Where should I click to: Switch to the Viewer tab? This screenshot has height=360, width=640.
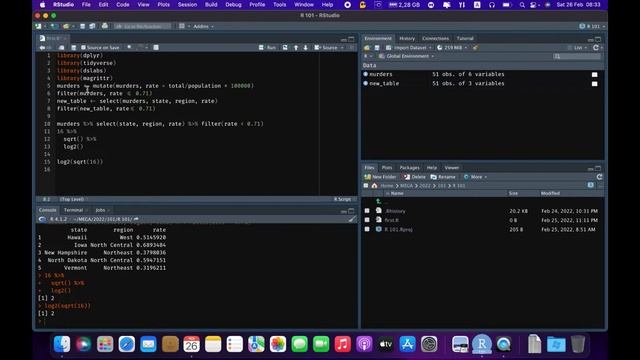[x=451, y=168]
